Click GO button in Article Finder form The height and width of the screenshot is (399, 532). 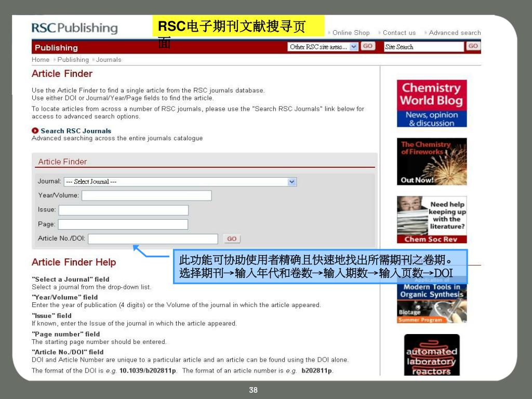[232, 239]
